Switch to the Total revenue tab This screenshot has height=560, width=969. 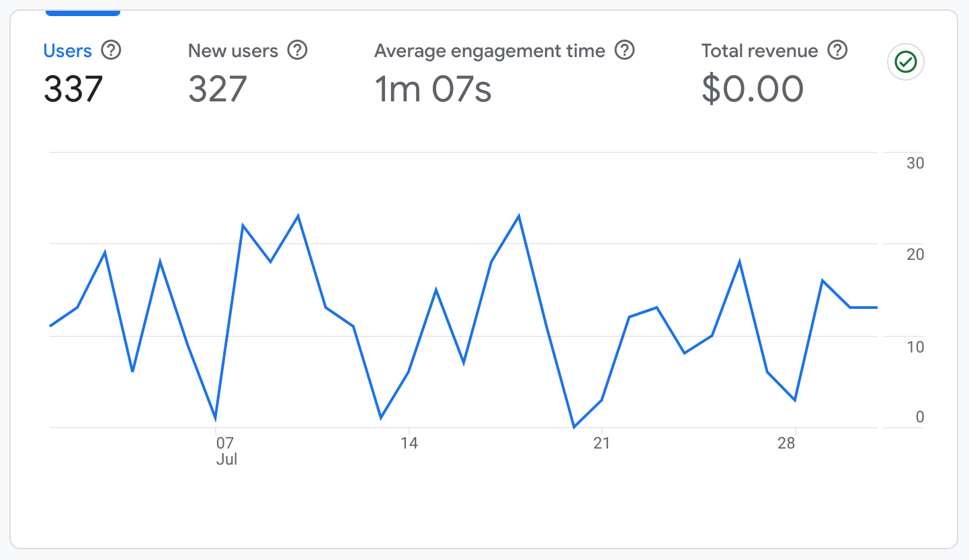pos(759,51)
